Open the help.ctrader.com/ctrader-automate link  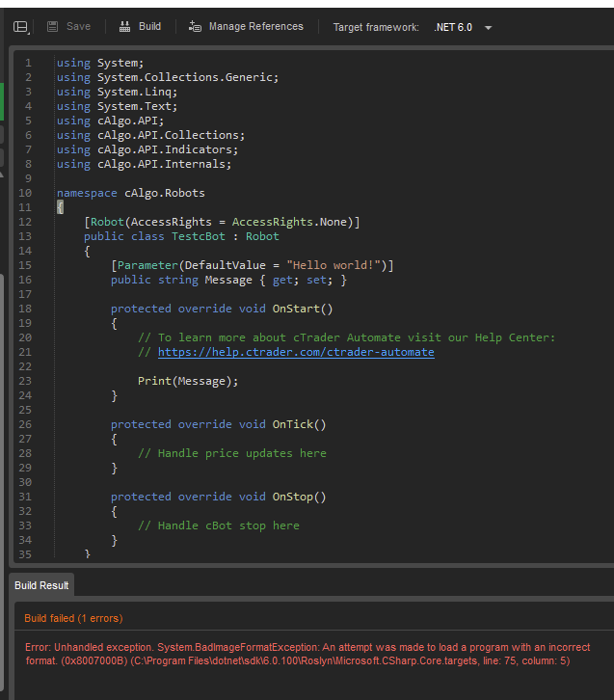coord(296,352)
